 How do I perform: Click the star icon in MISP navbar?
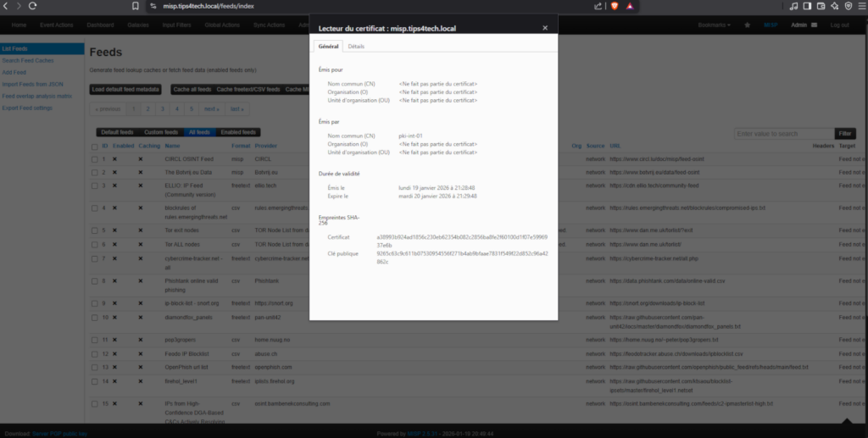(x=747, y=25)
